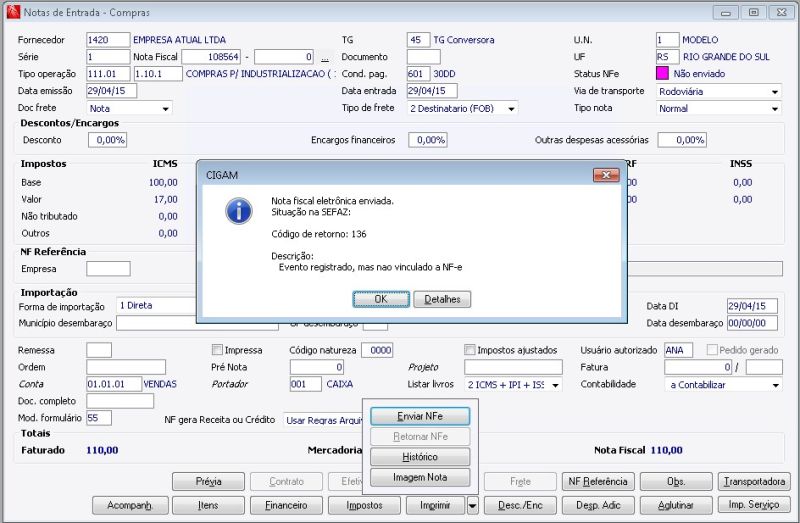Focus the Data entrada field

432,91
